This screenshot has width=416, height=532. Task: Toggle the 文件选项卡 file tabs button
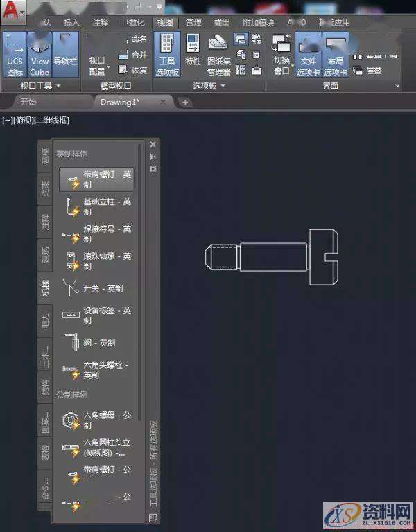(x=309, y=54)
